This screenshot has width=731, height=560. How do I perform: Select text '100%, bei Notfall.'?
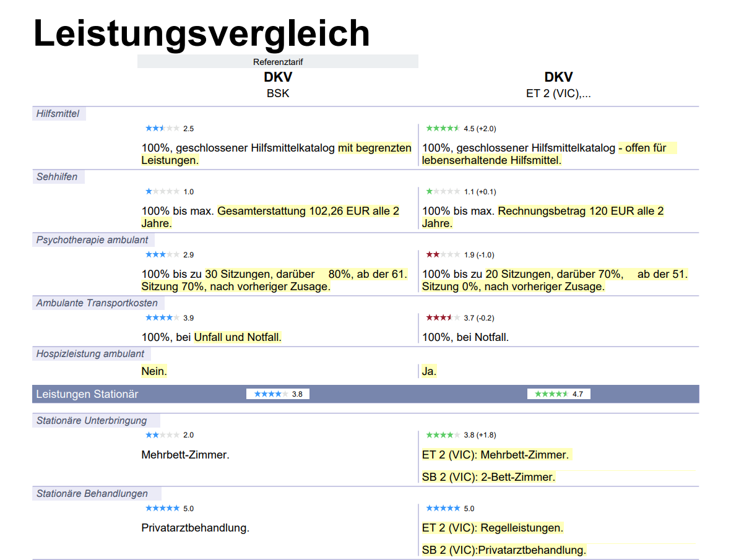(x=465, y=337)
